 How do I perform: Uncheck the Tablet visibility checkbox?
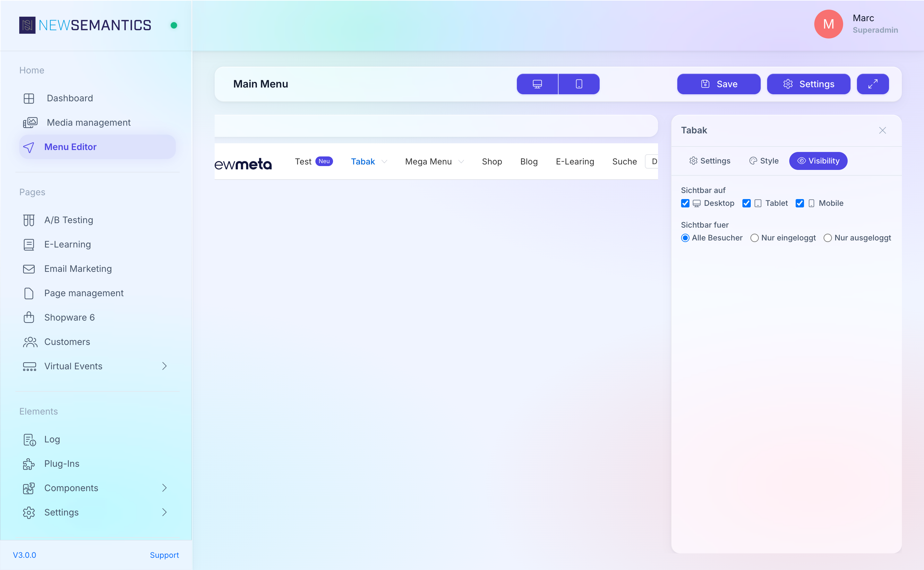click(746, 204)
